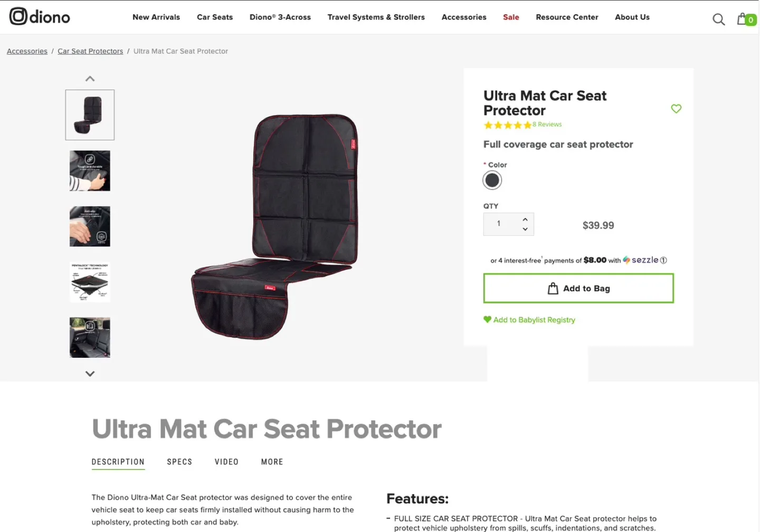
Task: Click the bag icon inside Add to Bag
Action: [553, 288]
